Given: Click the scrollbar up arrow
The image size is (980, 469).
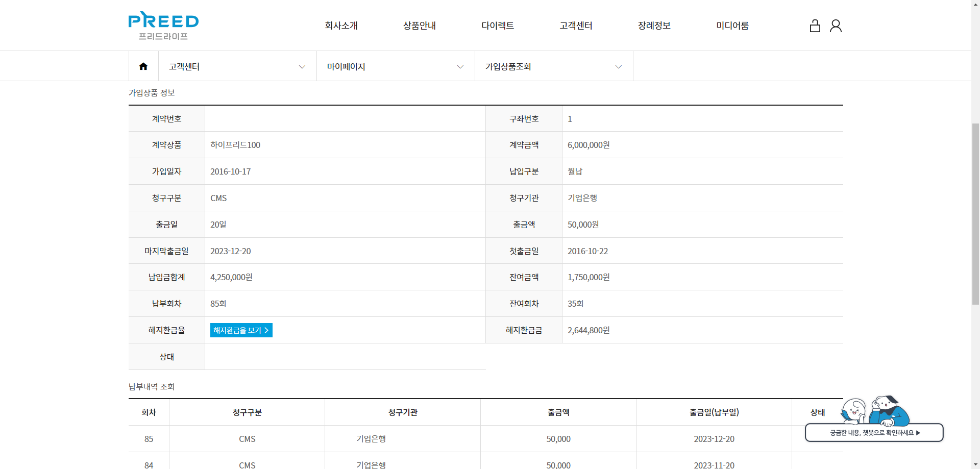Looking at the screenshot, I should [x=975, y=4].
